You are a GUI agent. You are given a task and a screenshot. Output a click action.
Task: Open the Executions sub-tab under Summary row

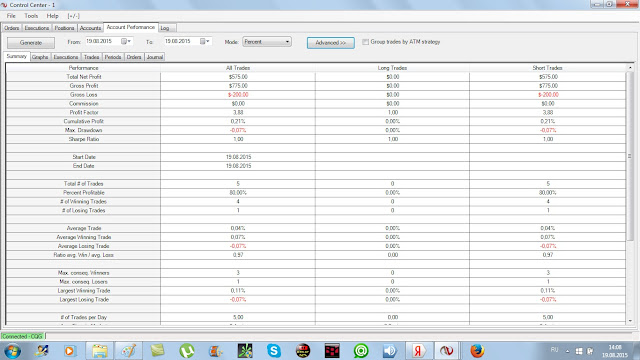coord(65,57)
